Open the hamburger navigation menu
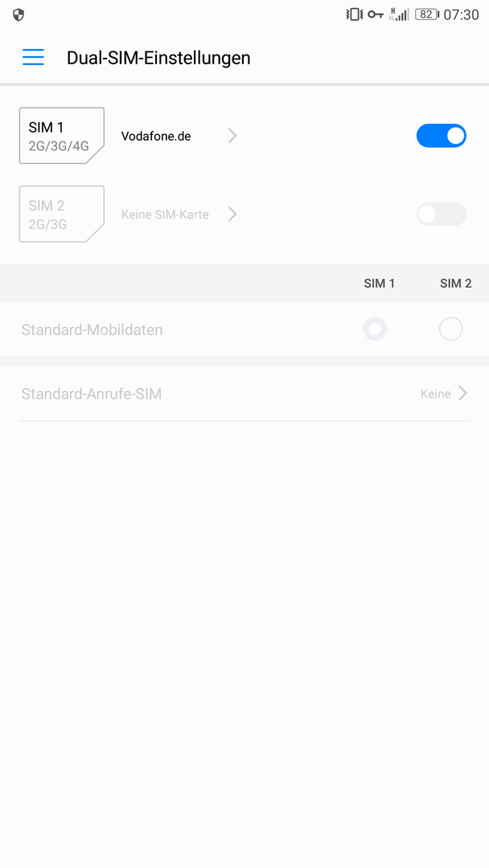 pos(33,57)
